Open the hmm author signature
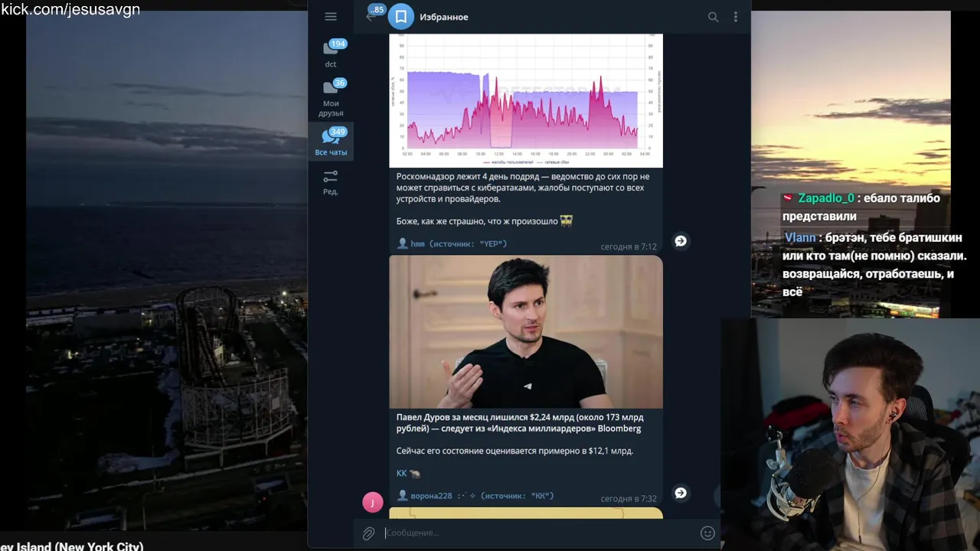 452,243
